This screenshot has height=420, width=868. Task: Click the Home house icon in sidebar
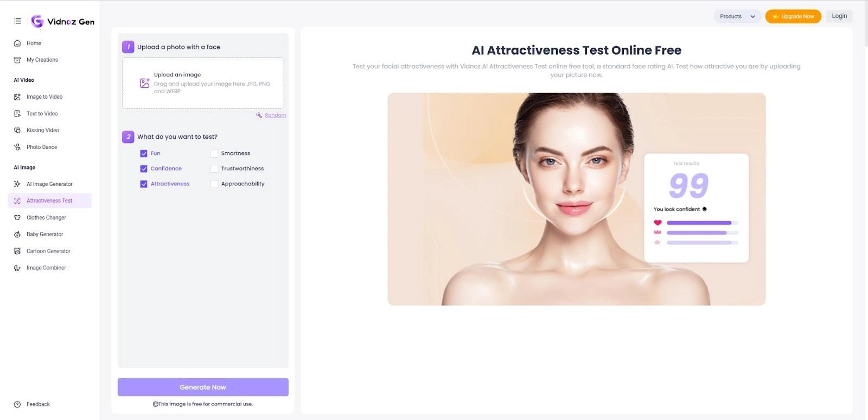click(x=17, y=43)
